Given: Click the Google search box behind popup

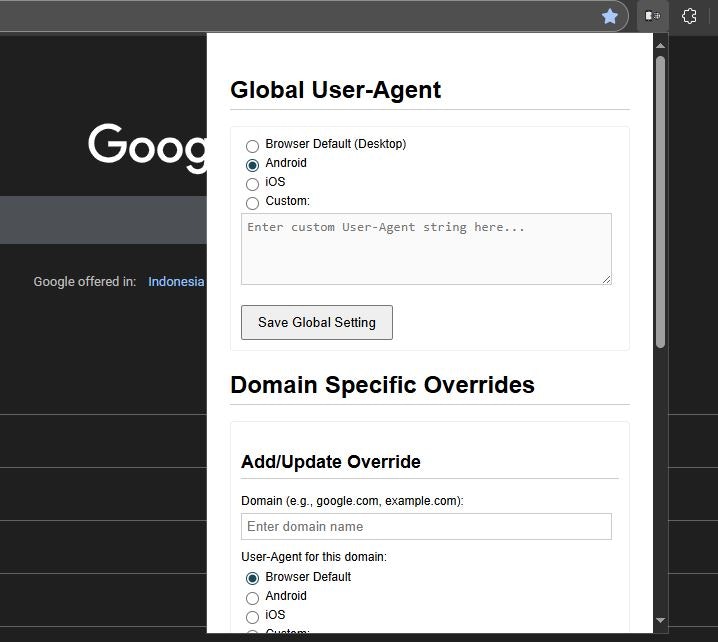Looking at the screenshot, I should (x=103, y=220).
